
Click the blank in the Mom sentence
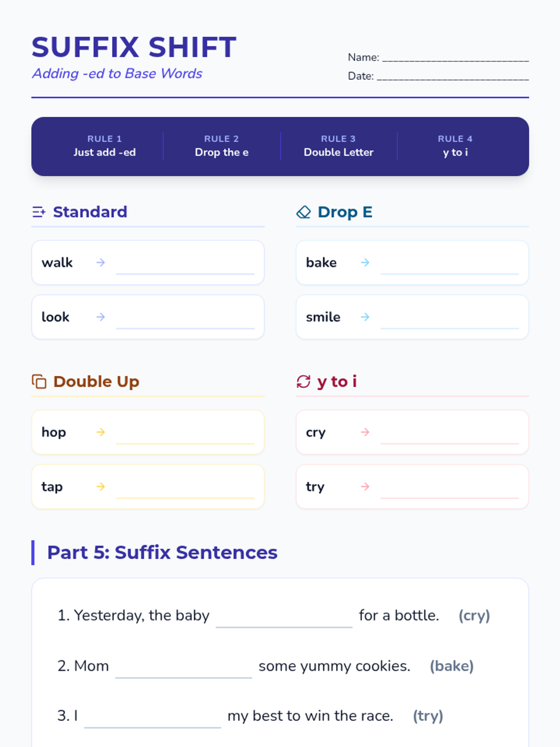[x=183, y=670]
